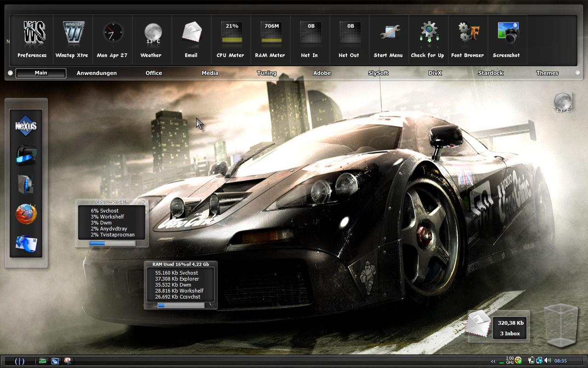Click the left tab scroll dot
The image size is (588, 368).
click(x=11, y=73)
